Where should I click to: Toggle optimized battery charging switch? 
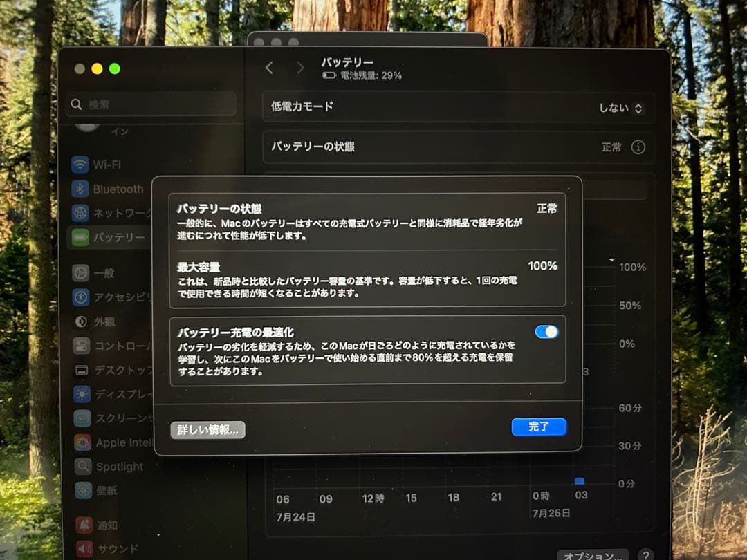pyautogui.click(x=546, y=332)
